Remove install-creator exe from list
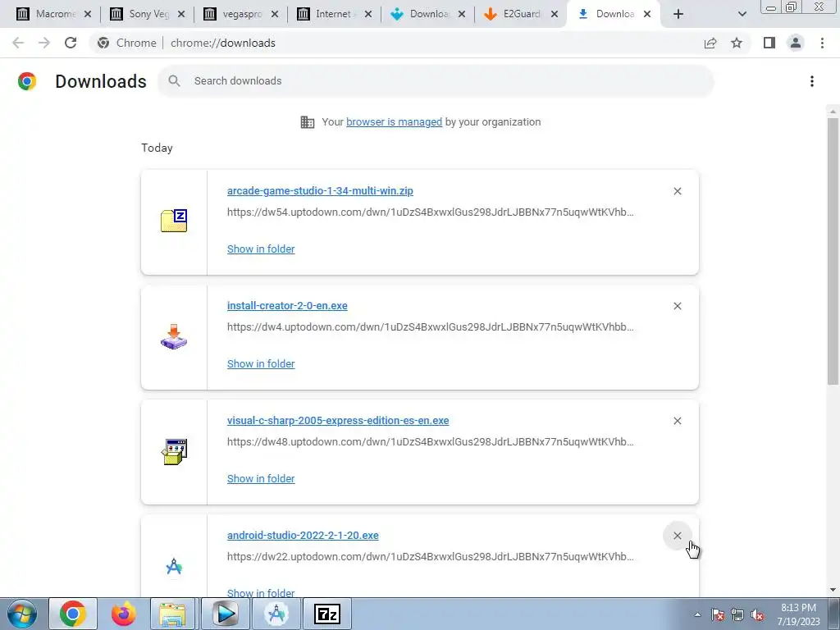The height and width of the screenshot is (630, 840). pos(677,306)
